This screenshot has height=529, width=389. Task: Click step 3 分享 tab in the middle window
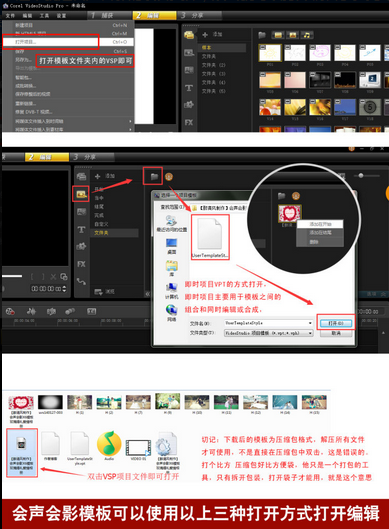[92, 157]
